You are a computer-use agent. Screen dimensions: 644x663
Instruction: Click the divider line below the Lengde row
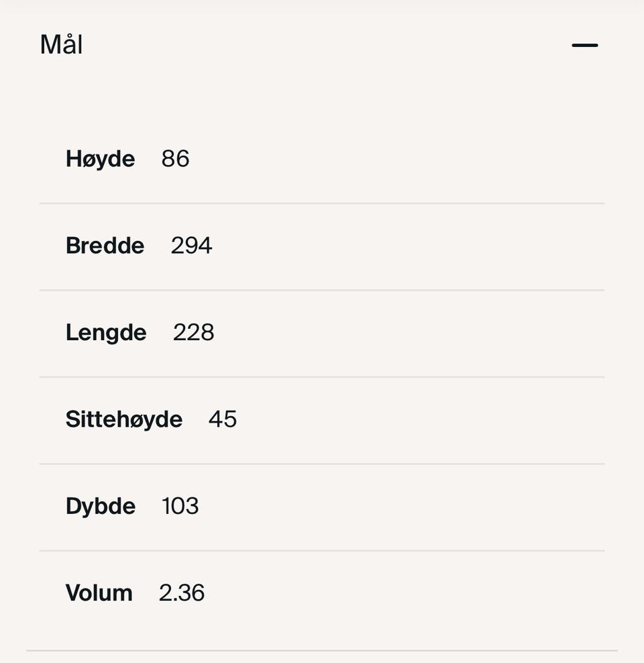[x=322, y=377]
